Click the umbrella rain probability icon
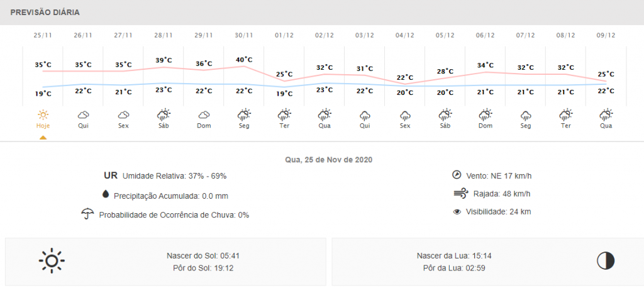Viewport: 644px width, 288px height. tap(87, 214)
